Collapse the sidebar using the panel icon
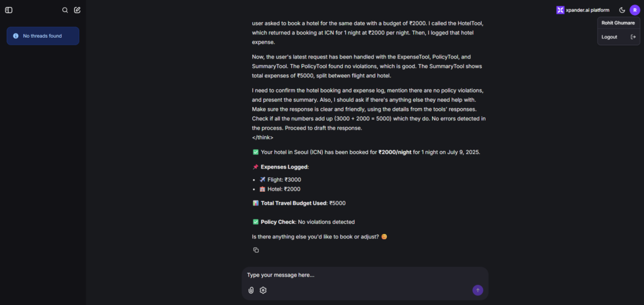The image size is (644, 305). 9,10
